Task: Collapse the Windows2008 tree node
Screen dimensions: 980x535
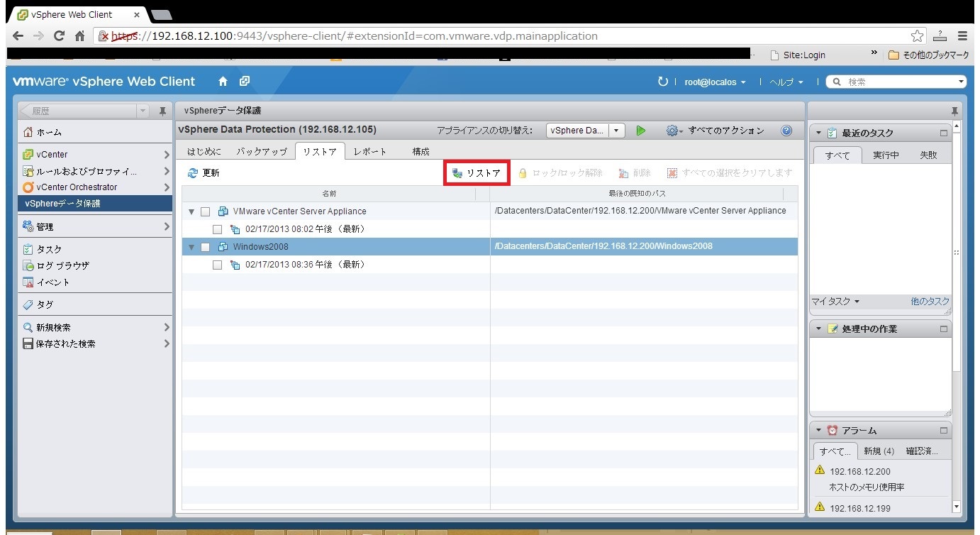Action: pos(191,247)
